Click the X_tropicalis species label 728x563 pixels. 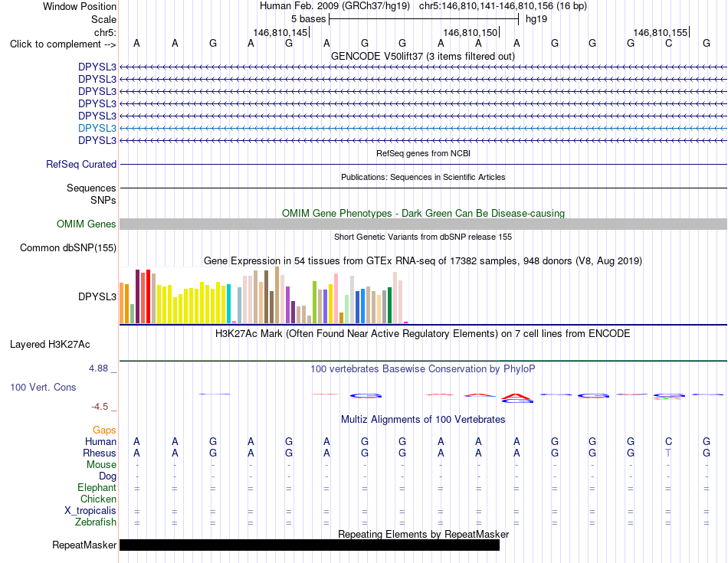(90, 511)
